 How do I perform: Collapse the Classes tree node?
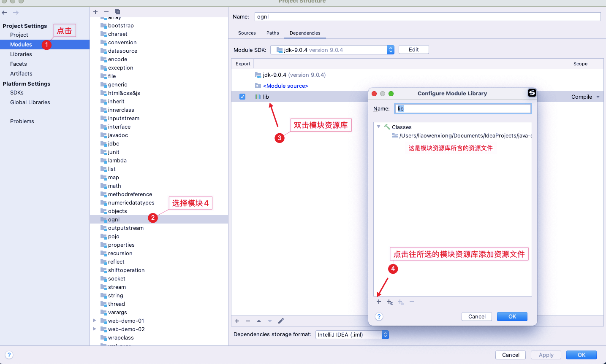[x=379, y=127]
